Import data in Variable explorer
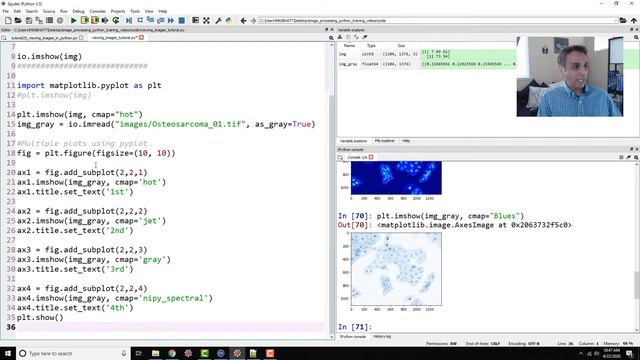This screenshot has width=640, height=360. point(340,37)
